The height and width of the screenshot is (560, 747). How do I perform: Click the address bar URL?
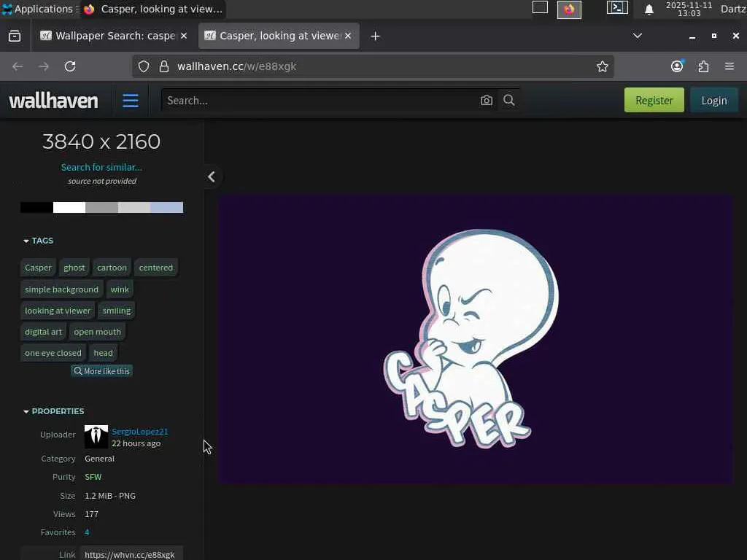click(x=237, y=66)
